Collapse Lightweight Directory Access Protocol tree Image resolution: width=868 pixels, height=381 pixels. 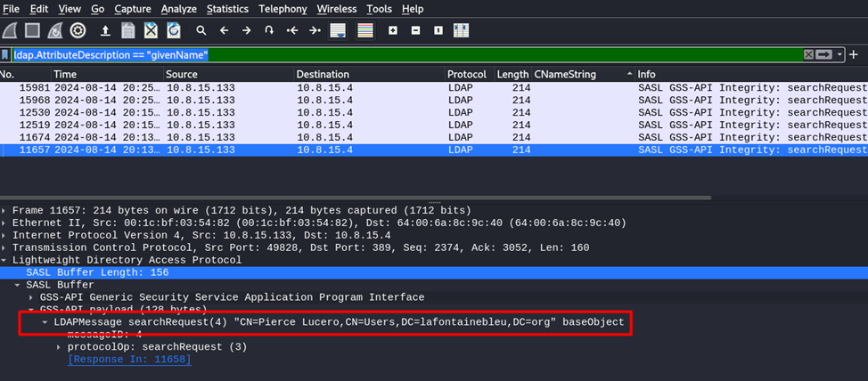pos(5,260)
